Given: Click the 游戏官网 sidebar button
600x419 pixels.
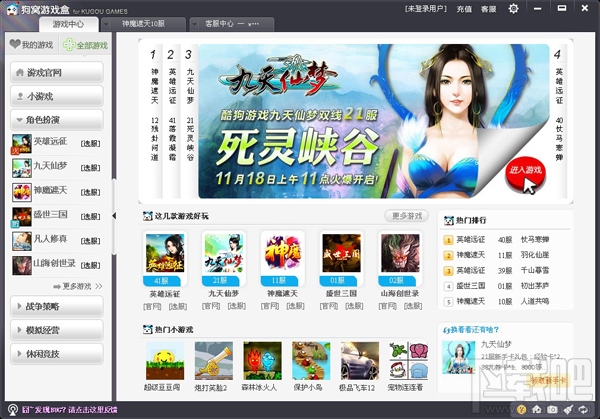Looking at the screenshot, I should pos(57,72).
